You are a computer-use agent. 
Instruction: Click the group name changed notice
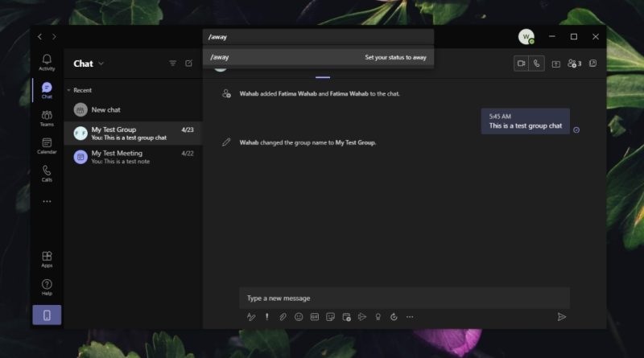click(308, 142)
